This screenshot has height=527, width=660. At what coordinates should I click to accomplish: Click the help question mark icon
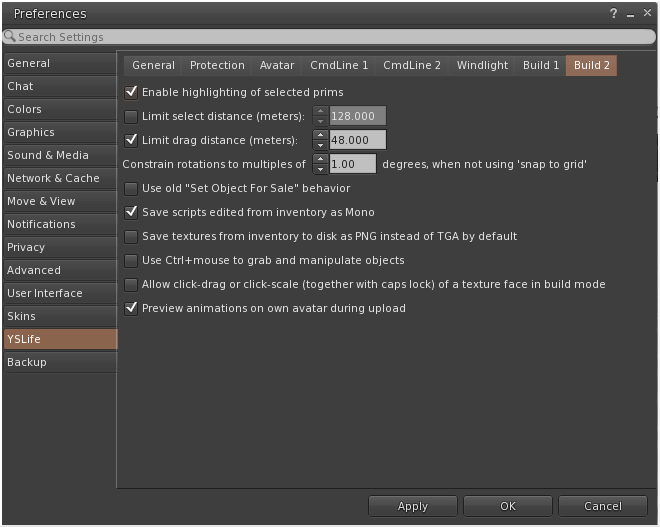point(613,13)
